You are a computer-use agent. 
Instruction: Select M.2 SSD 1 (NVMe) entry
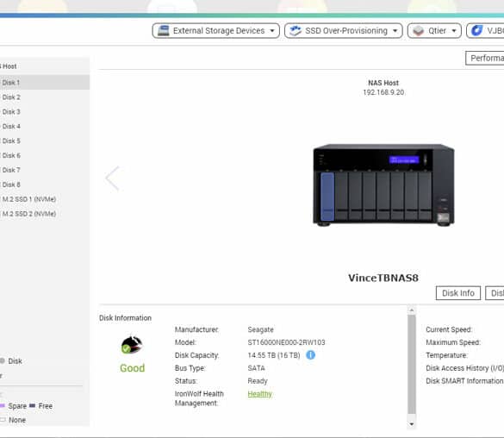45,199
